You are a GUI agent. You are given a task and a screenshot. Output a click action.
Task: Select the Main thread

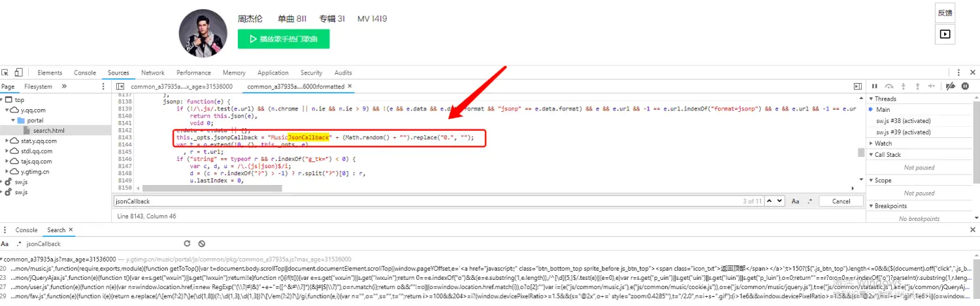(x=883, y=110)
